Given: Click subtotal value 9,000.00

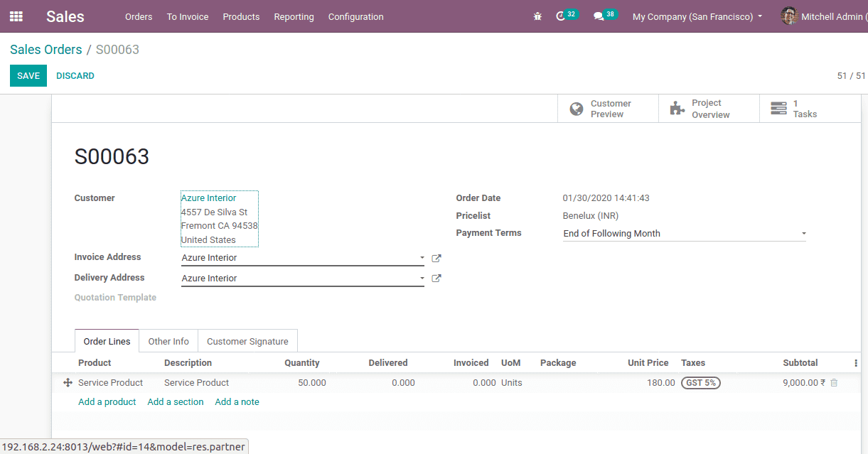Looking at the screenshot, I should [x=804, y=383].
